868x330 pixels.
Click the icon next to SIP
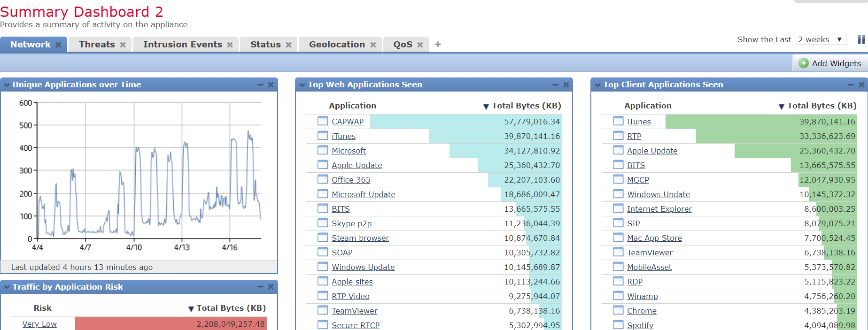(x=618, y=223)
